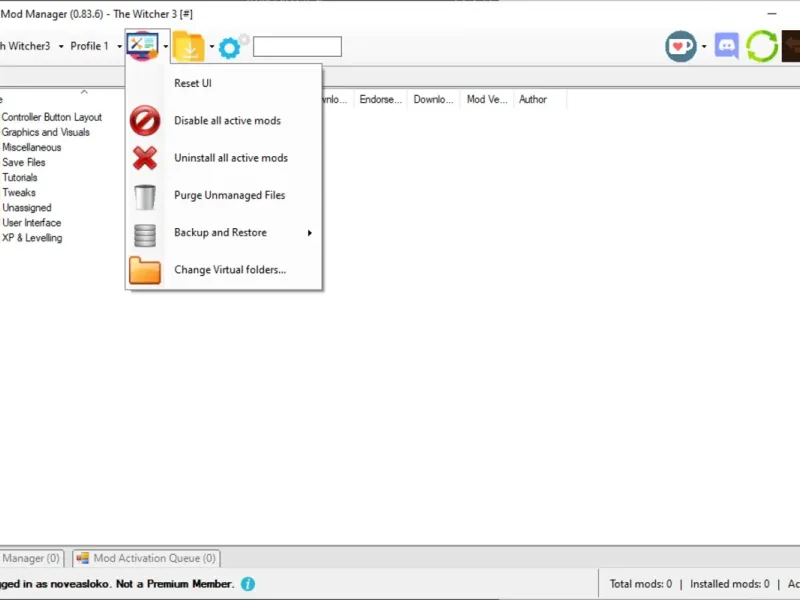Click the Profile 1 button
800x600 pixels.
click(89, 46)
